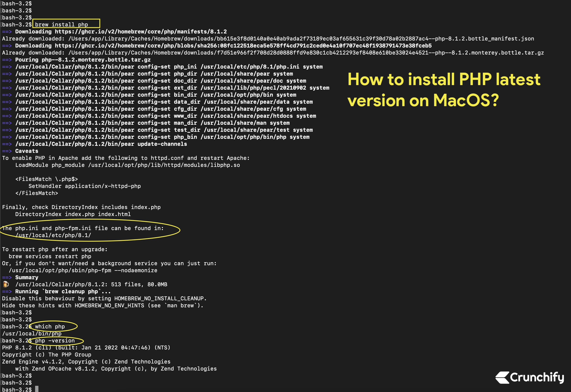Click the PHP 8.1.2 (cli) version line

pos(86,348)
